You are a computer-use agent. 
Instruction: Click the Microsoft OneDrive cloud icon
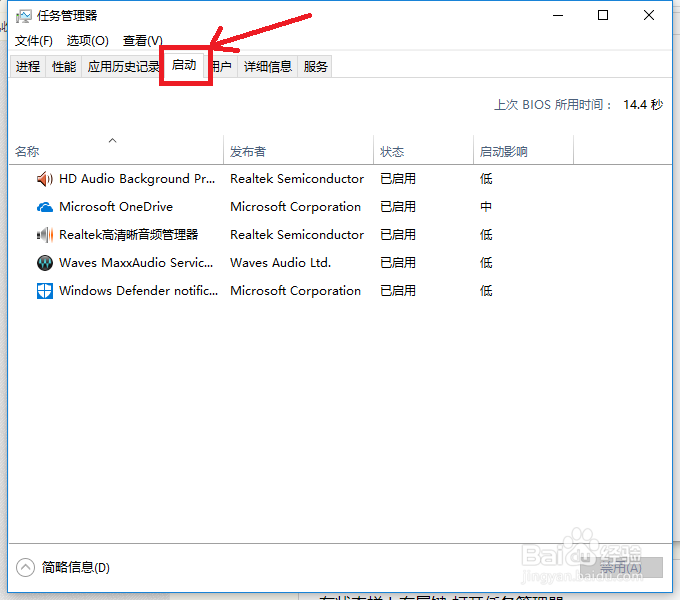point(45,207)
